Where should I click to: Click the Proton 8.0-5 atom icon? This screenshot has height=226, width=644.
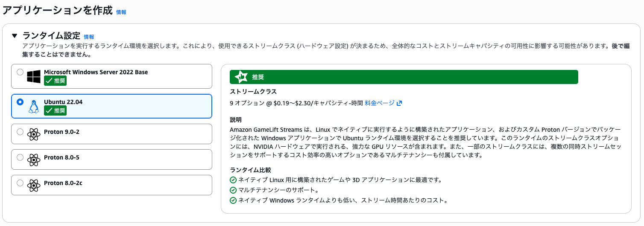tap(34, 160)
